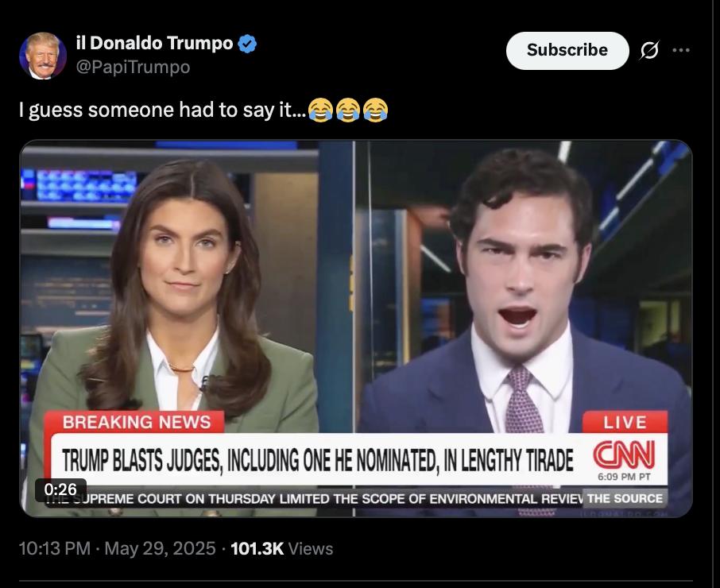Open the Grok slashed-circle icon
This screenshot has height=588, width=720.
click(649, 51)
